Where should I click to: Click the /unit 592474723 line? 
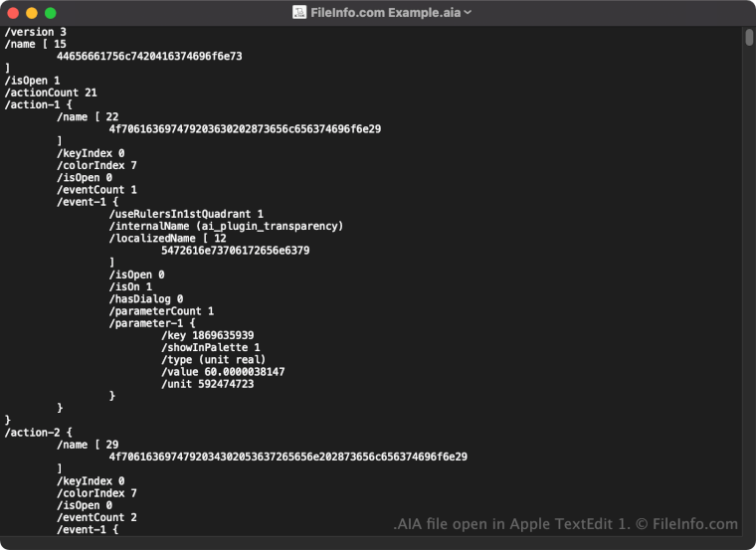207,383
